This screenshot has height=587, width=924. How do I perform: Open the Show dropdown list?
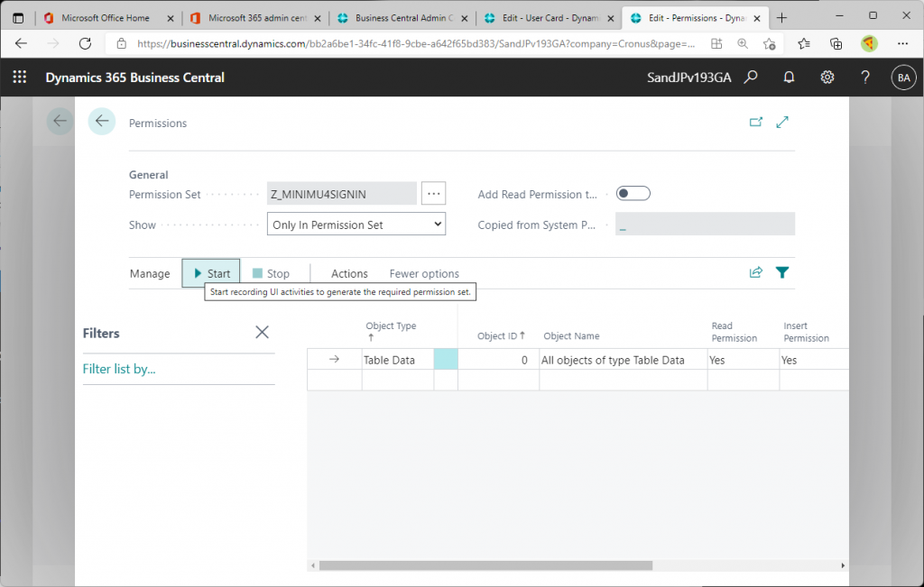[x=356, y=225]
